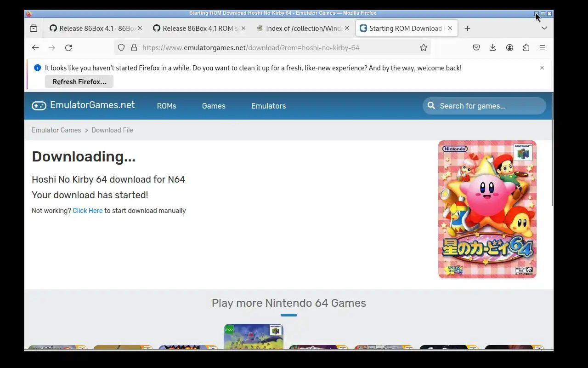Open Firefox account icon
The height and width of the screenshot is (368, 588).
[509, 47]
